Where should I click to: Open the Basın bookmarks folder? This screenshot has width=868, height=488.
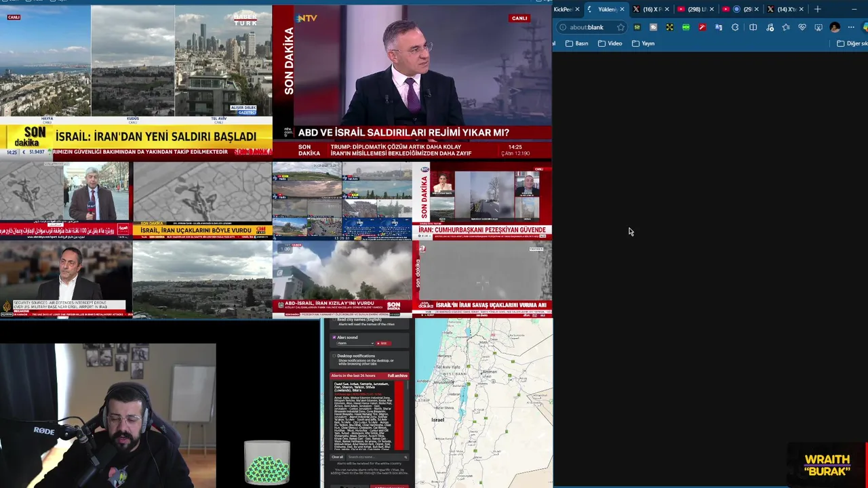tap(577, 43)
